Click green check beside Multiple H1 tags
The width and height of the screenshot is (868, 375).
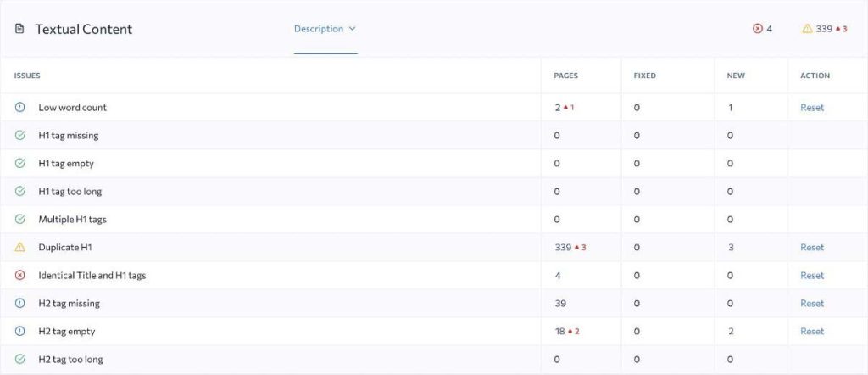pyautogui.click(x=20, y=220)
